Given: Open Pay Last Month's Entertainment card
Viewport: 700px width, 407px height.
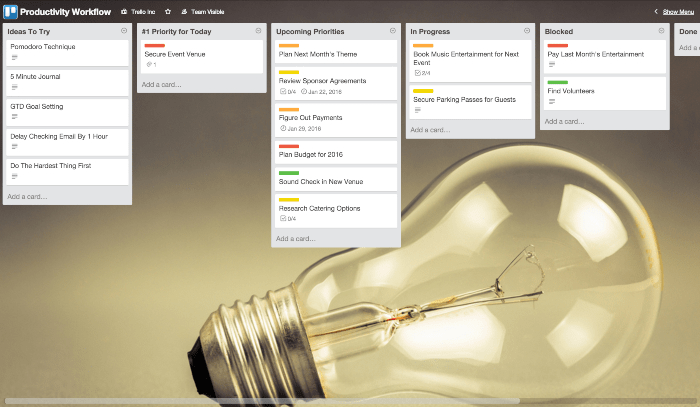Looking at the screenshot, I should pyautogui.click(x=605, y=57).
